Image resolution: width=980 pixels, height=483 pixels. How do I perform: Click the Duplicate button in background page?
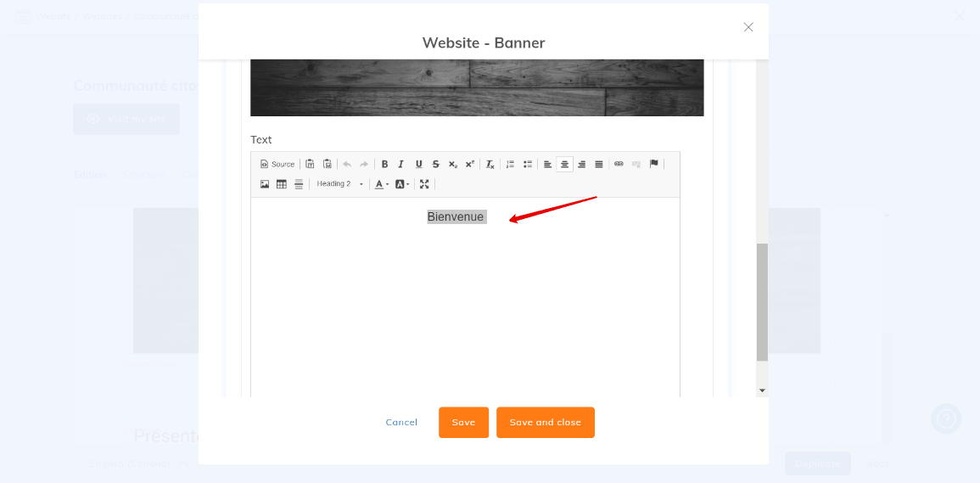pos(817,463)
